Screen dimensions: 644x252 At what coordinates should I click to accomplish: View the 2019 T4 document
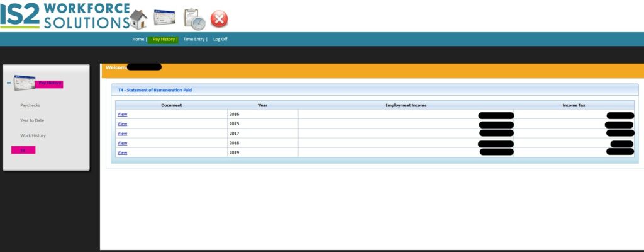click(x=122, y=152)
